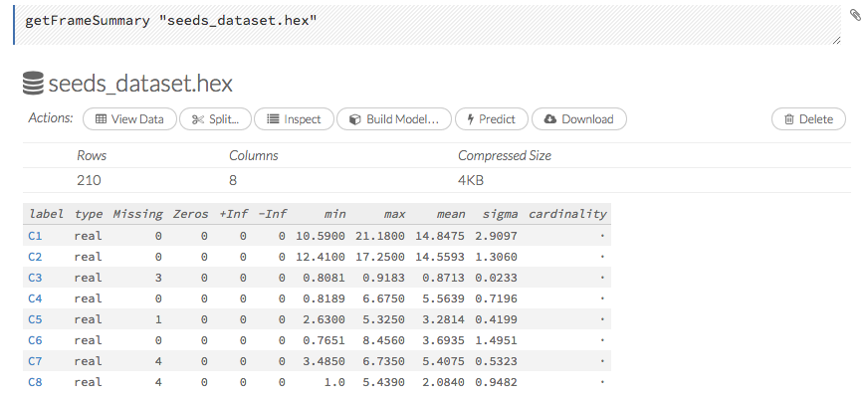Image resolution: width=868 pixels, height=397 pixels.
Task: Download the frame via Download button
Action: click(579, 119)
